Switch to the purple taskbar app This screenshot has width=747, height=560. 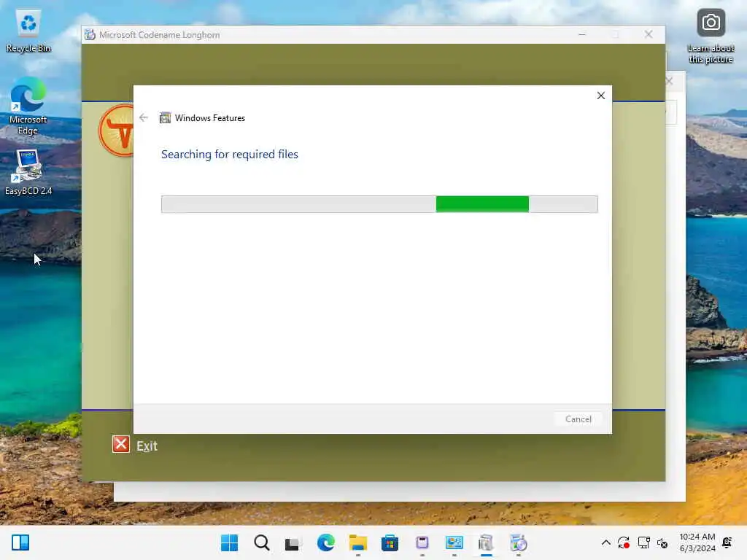coord(422,542)
